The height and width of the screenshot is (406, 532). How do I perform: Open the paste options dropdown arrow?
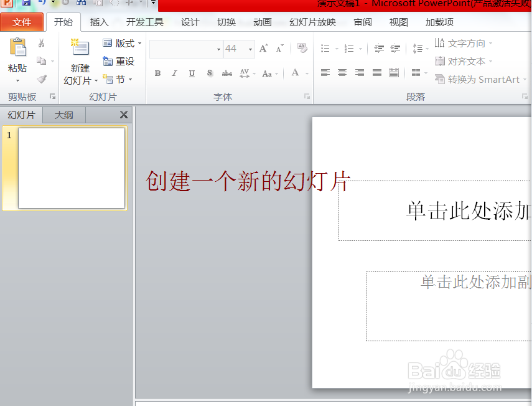pyautogui.click(x=17, y=80)
